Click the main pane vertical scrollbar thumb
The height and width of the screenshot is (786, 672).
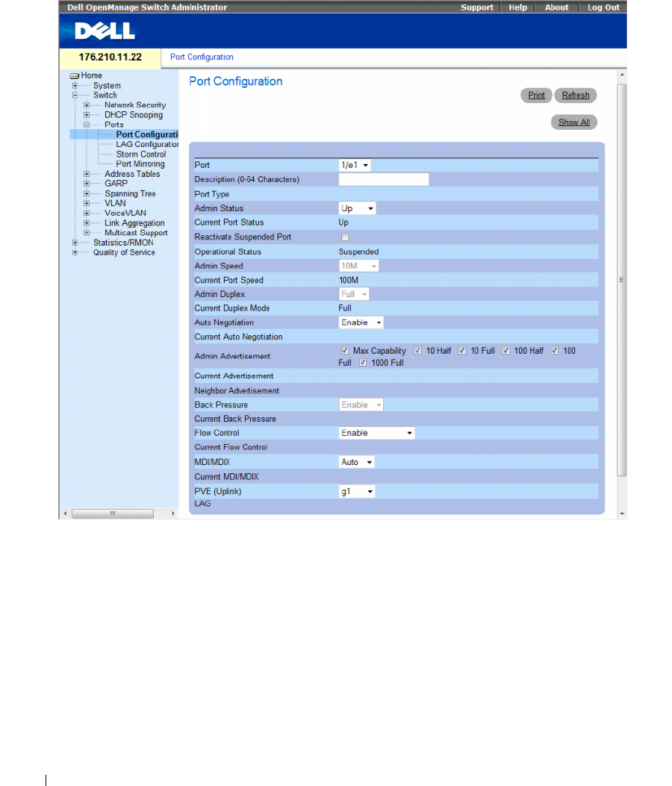[x=622, y=280]
